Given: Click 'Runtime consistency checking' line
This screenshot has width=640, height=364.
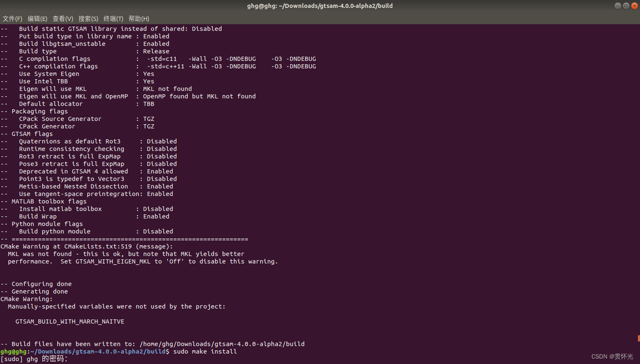Looking at the screenshot, I should tap(89, 149).
